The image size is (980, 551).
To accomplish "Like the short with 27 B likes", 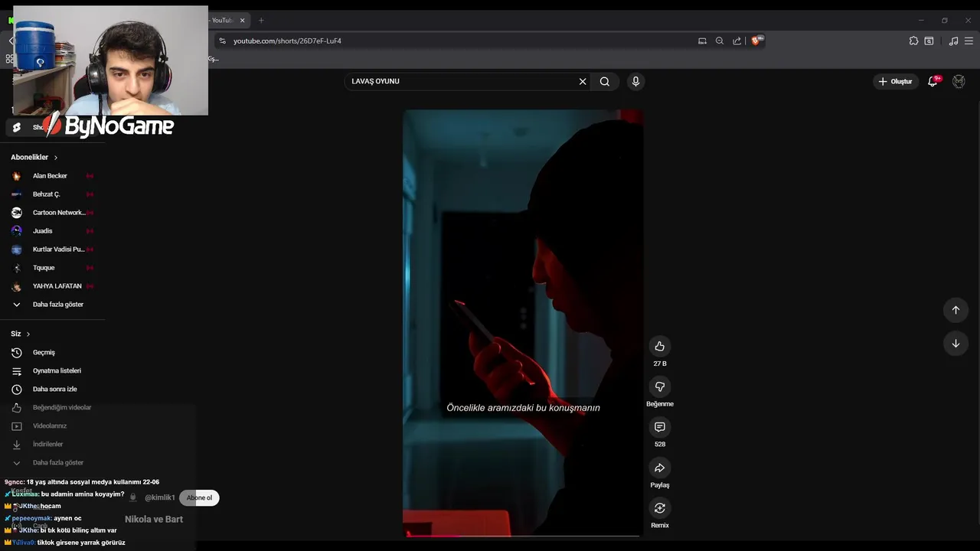I will coord(659,347).
